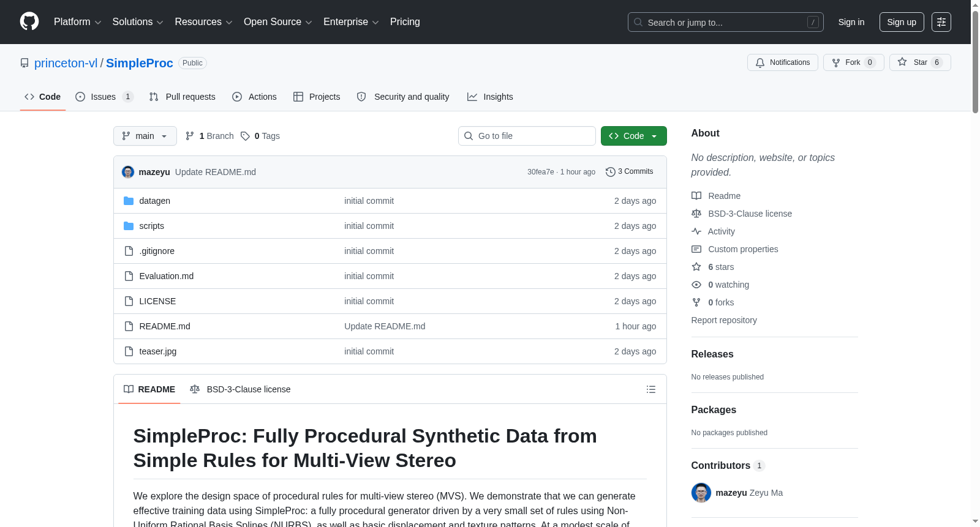Focus the Go to file field
980x527 pixels.
point(527,136)
